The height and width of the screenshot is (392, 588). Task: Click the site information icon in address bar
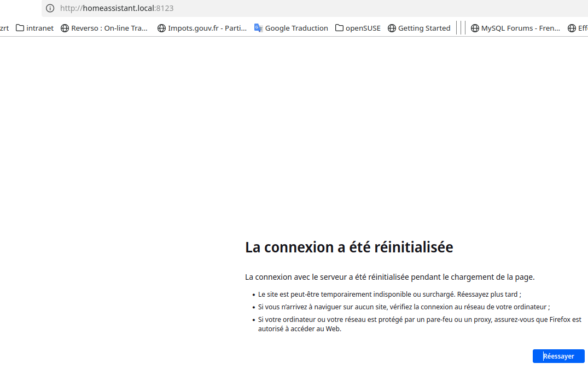click(x=50, y=8)
